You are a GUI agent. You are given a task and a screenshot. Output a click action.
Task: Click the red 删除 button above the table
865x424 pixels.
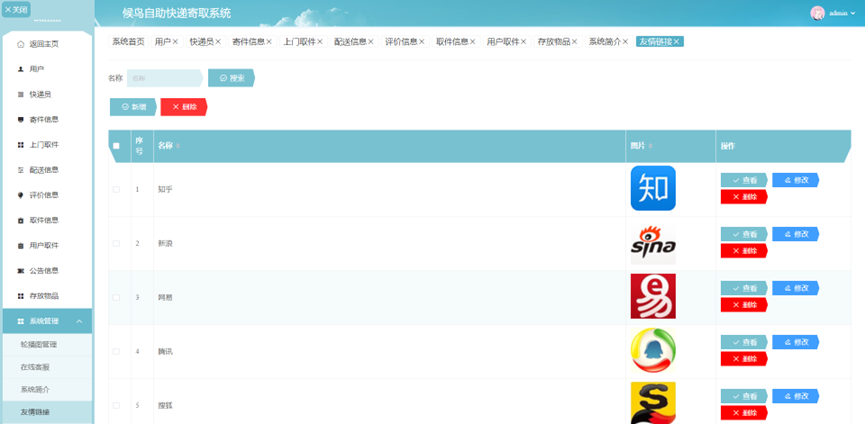(184, 107)
